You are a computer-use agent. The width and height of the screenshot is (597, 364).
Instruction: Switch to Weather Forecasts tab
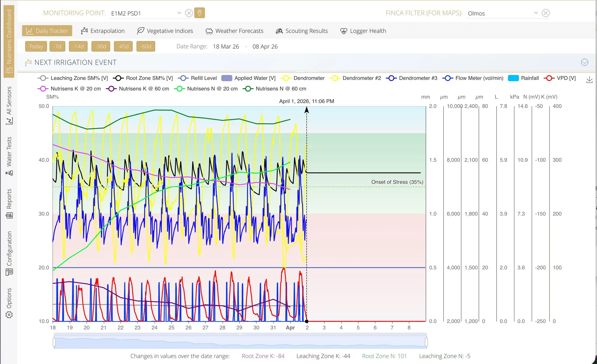pyautogui.click(x=234, y=31)
